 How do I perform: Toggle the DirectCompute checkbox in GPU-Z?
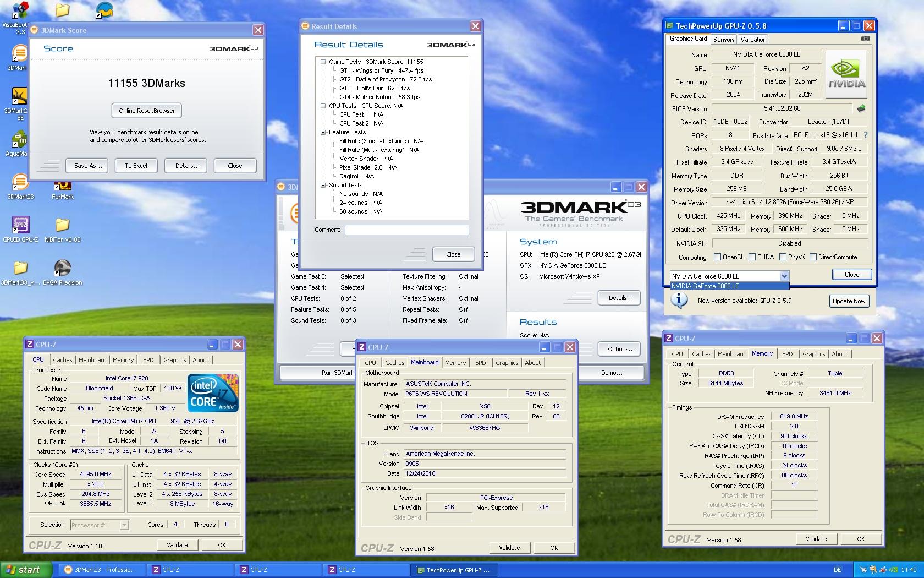(813, 257)
